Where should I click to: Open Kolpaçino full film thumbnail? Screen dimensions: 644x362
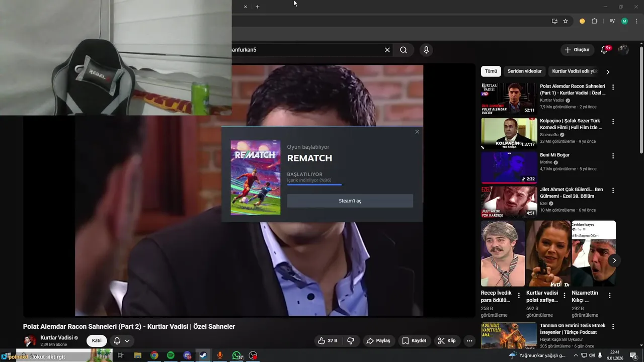pyautogui.click(x=509, y=133)
